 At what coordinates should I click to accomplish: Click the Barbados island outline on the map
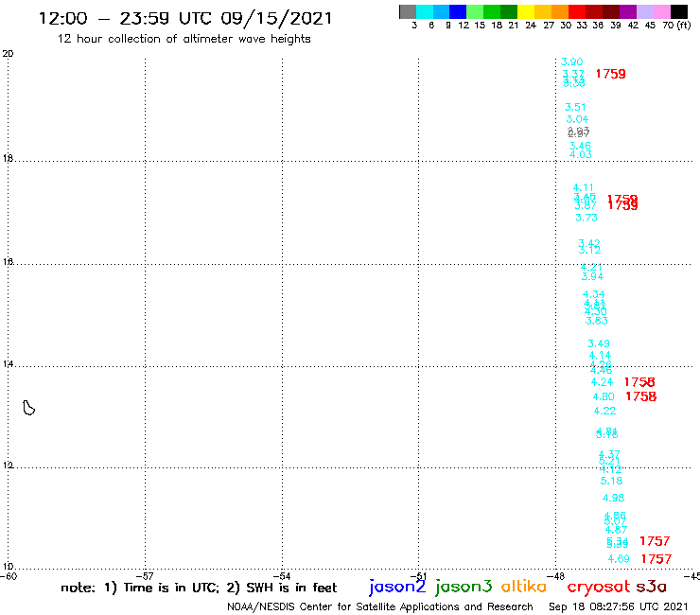click(29, 408)
